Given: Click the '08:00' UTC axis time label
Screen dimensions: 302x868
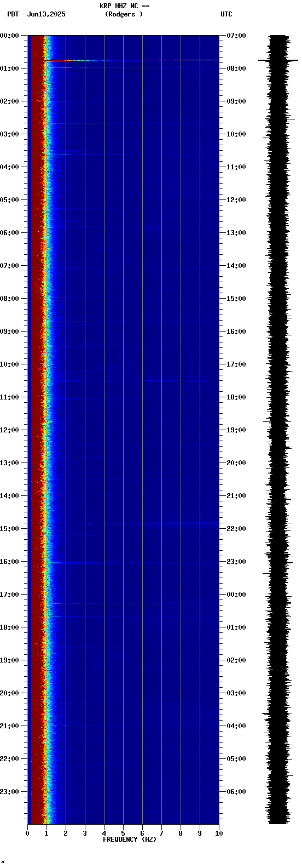Looking at the screenshot, I should [236, 68].
